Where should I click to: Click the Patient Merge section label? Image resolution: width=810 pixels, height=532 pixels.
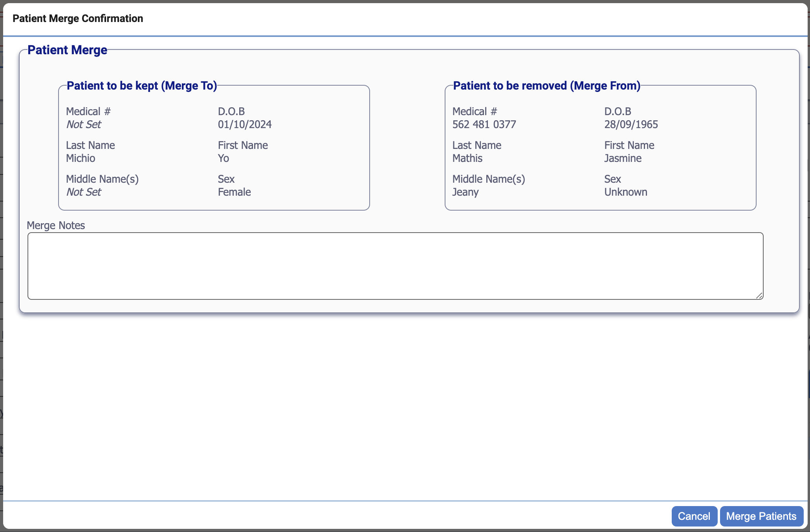click(x=67, y=50)
